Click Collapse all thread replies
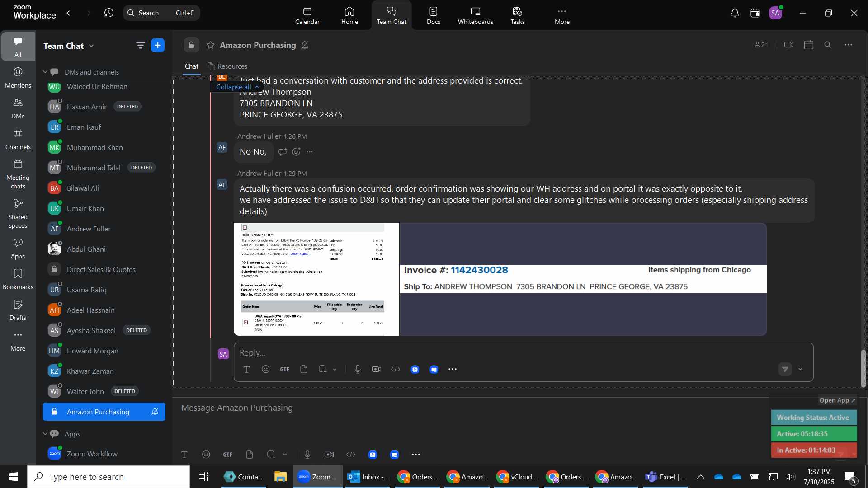 pyautogui.click(x=238, y=87)
